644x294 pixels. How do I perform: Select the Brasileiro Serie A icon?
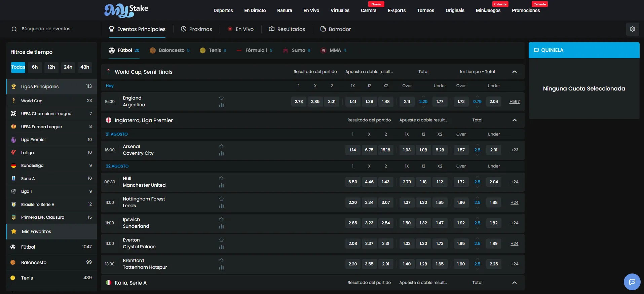point(13,204)
